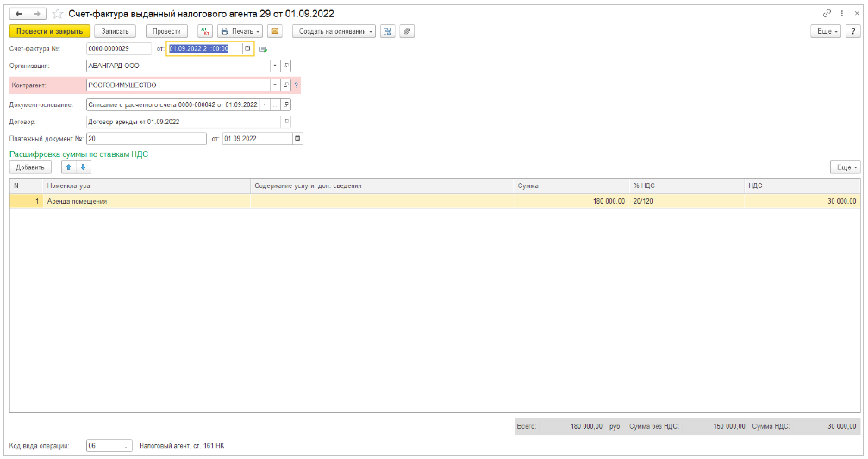Open the Документ-основание document form
The image size is (868, 459).
[285, 104]
